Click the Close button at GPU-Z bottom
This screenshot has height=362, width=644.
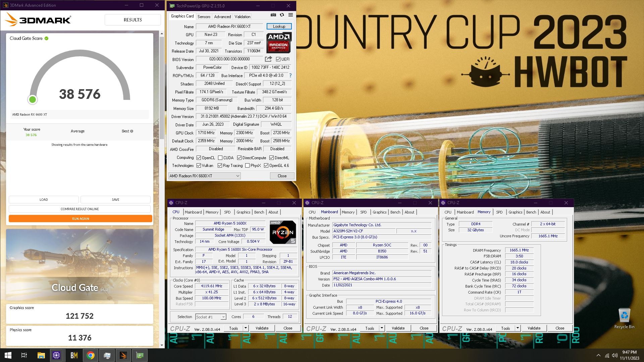click(282, 176)
